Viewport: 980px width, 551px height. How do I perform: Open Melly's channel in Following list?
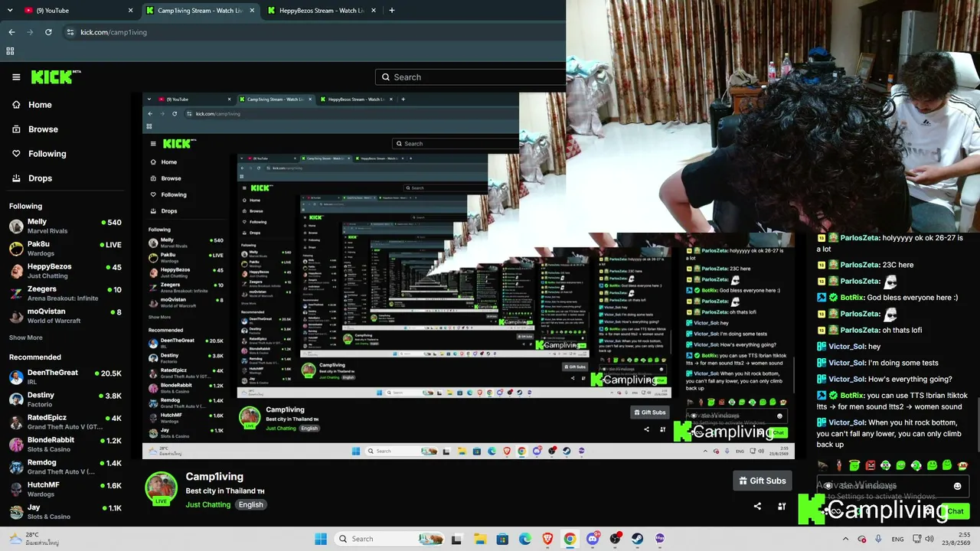coord(65,227)
